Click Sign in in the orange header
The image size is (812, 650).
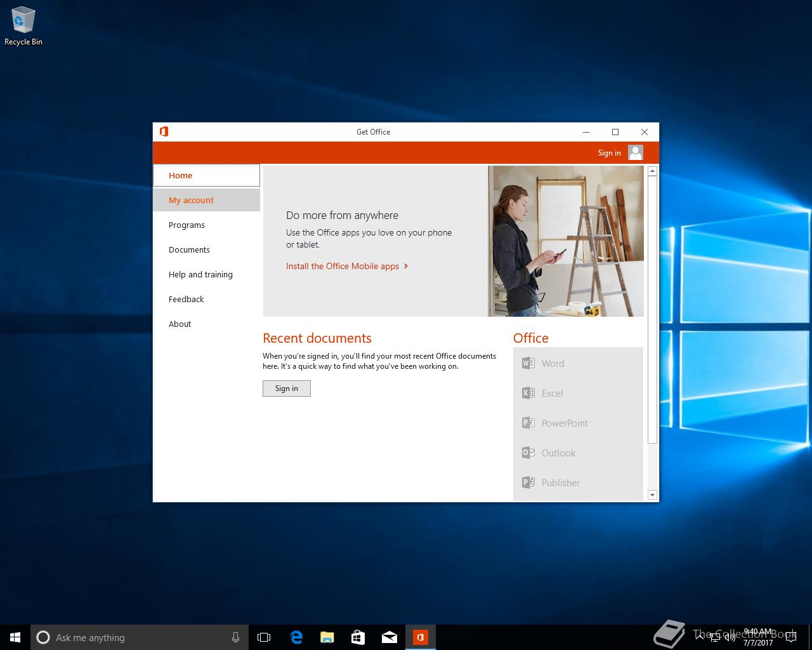(x=609, y=152)
